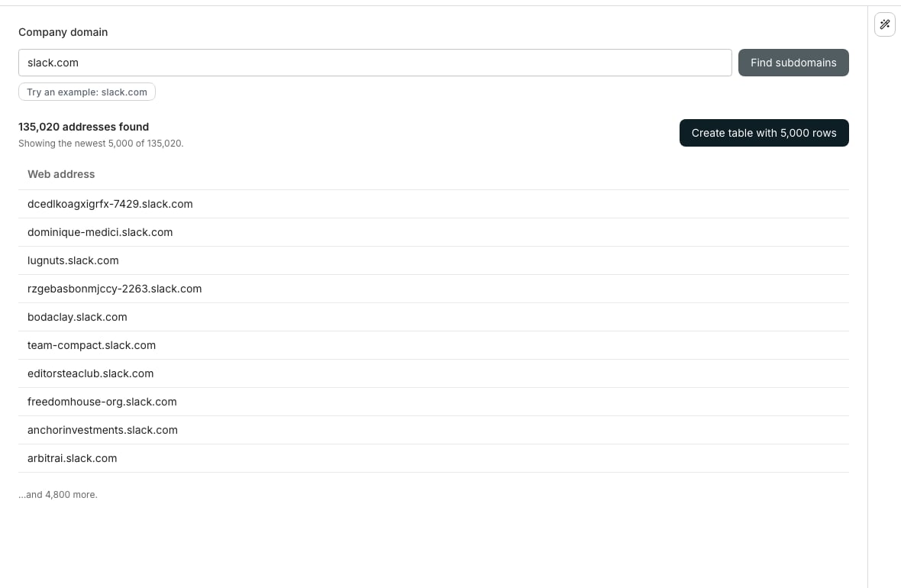Click the Find subdomains button

click(x=793, y=63)
